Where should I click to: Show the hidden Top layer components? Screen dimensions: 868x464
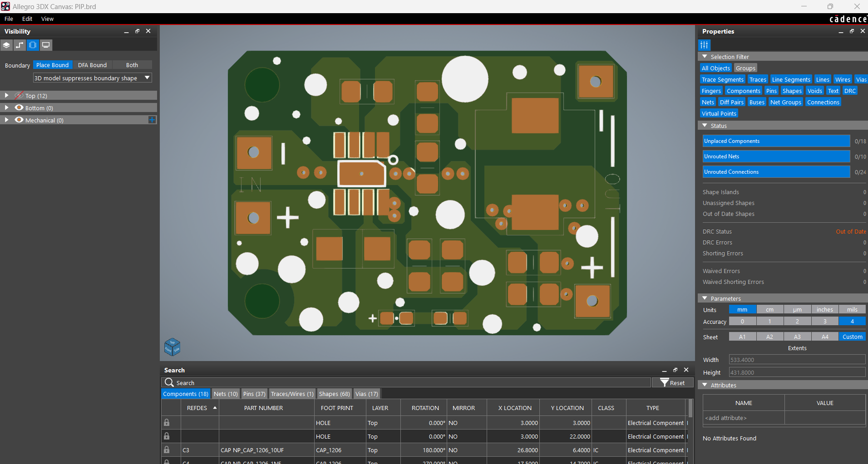coord(19,96)
